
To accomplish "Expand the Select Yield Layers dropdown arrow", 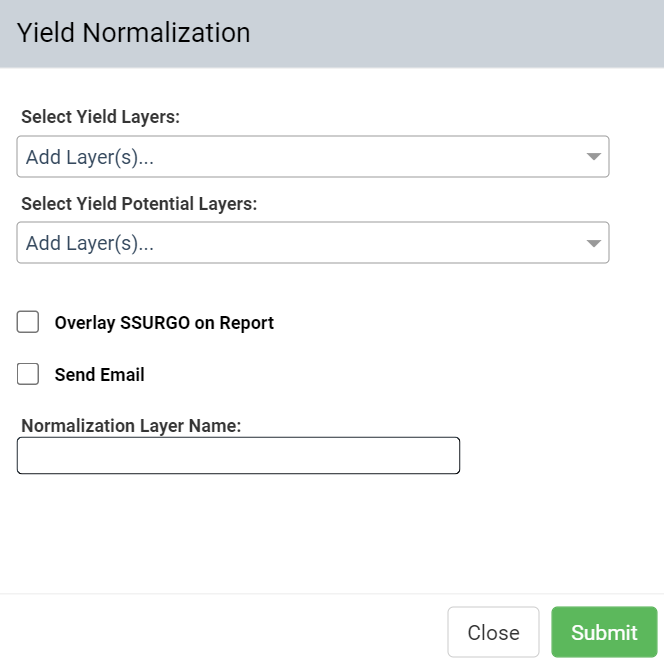I will (x=593, y=157).
